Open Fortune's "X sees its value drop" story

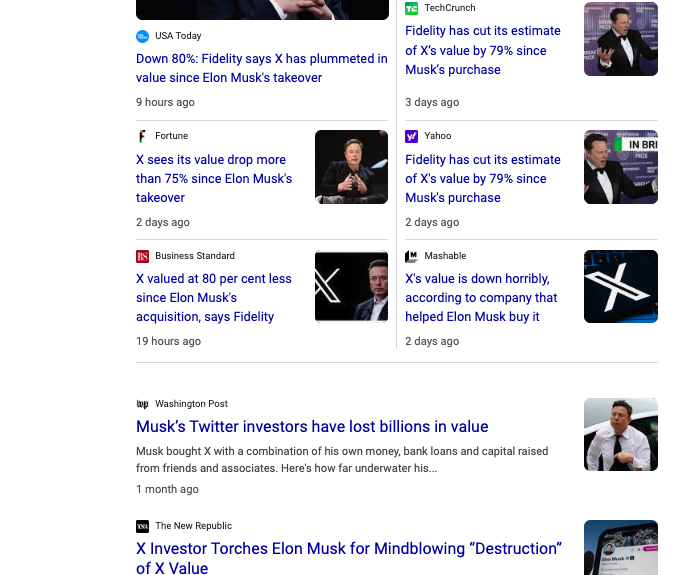[x=214, y=178]
